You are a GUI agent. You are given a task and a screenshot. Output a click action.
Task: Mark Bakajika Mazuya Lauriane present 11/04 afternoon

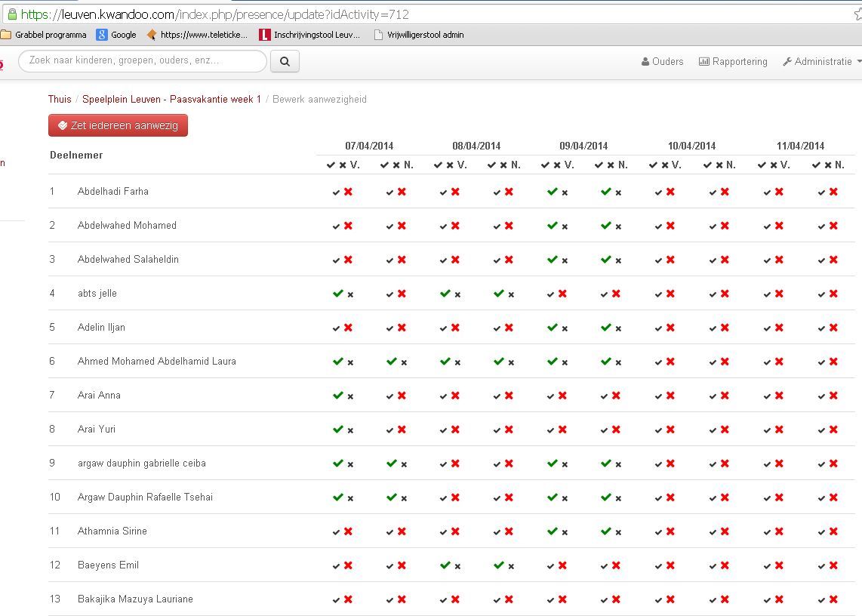click(822, 599)
